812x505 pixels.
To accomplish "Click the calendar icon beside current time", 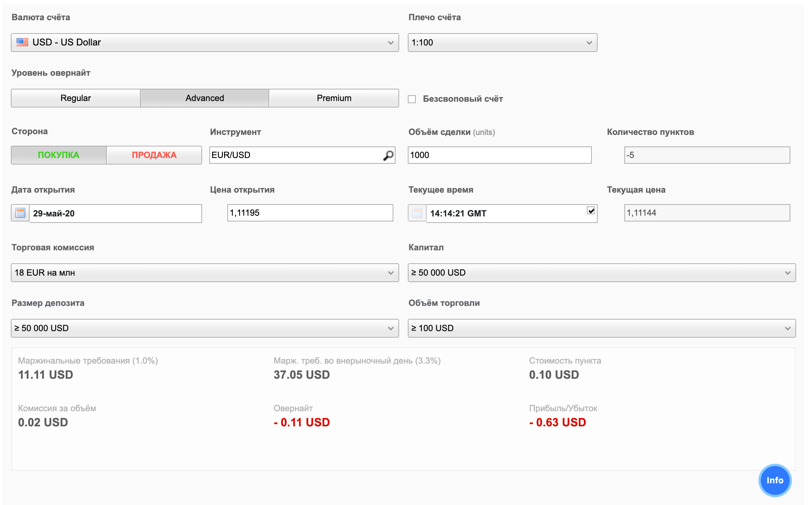I will (x=417, y=213).
